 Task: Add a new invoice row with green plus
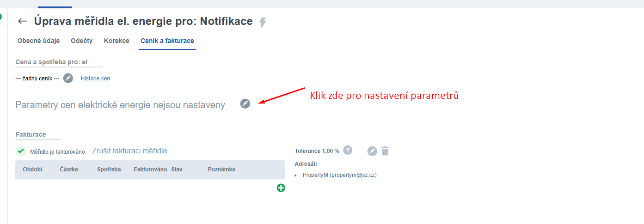point(281,188)
